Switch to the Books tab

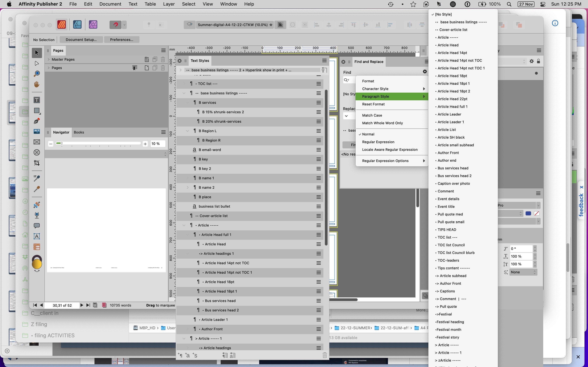[79, 132]
